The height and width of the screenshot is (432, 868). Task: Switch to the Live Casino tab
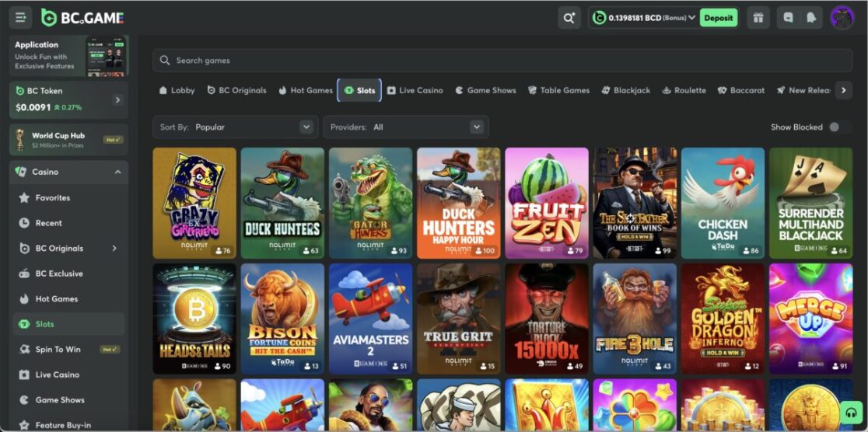coord(415,90)
